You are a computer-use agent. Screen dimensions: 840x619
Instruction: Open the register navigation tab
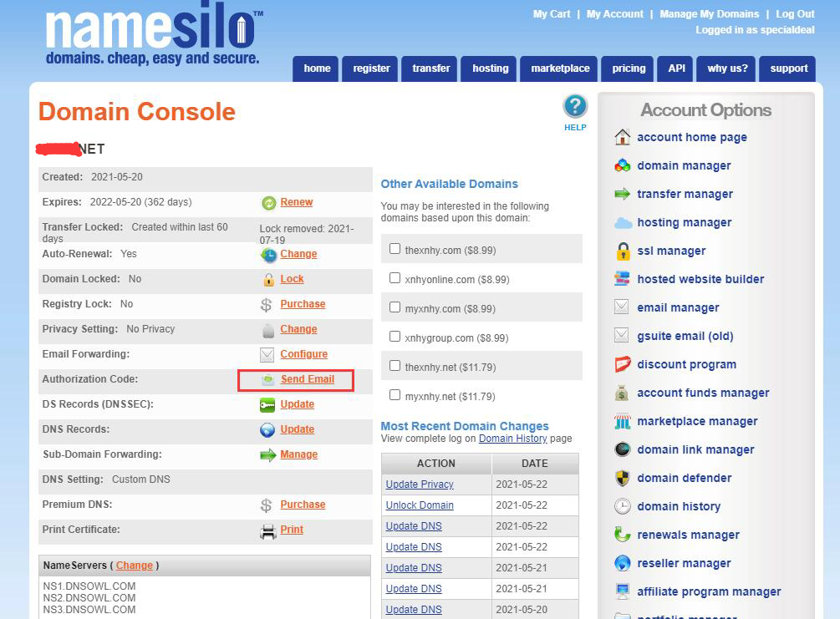click(x=370, y=68)
